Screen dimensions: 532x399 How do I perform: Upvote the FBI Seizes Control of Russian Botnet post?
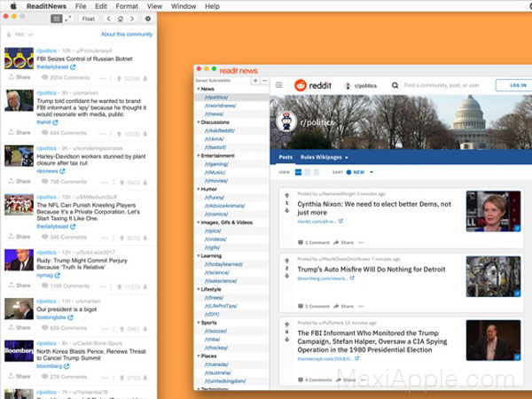pos(119,78)
